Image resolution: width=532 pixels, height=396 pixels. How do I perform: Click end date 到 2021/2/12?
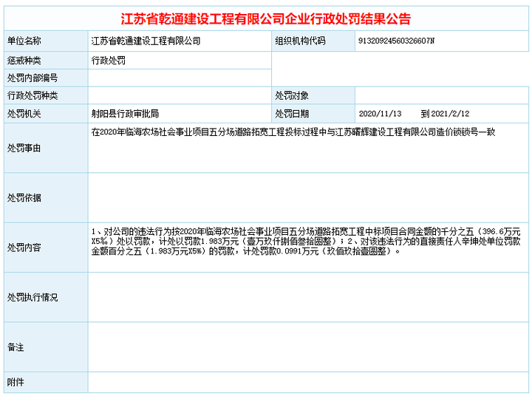445,114
